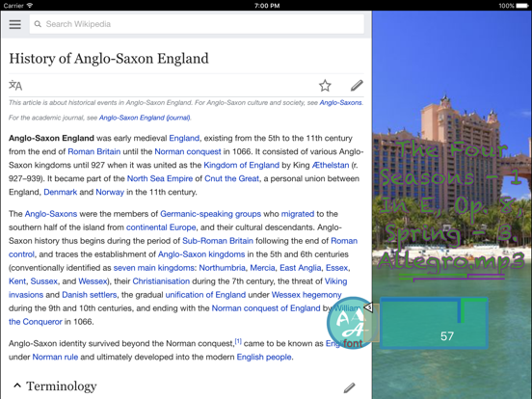Tap the Four Seasons mp3 title
Screen dimensions: 532x399
[451, 204]
